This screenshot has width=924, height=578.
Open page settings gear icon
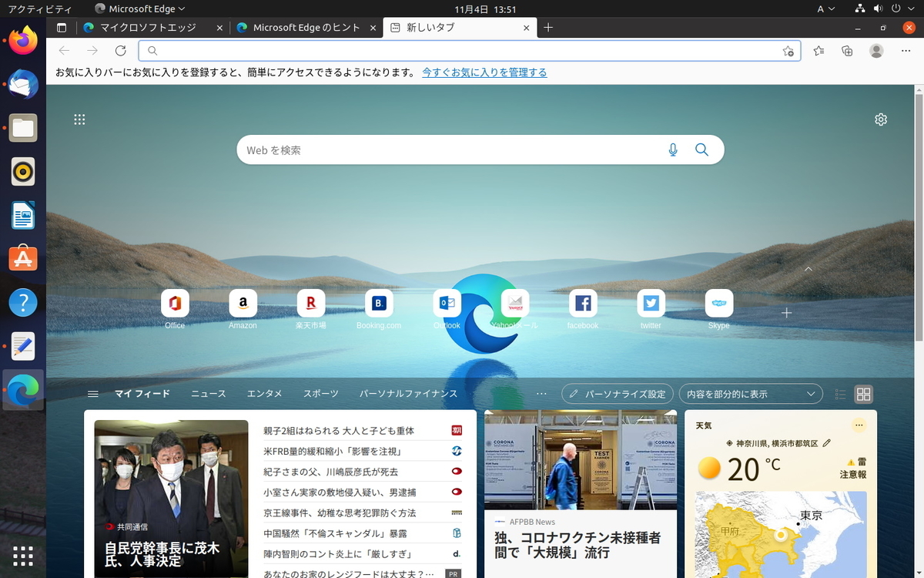[x=881, y=119]
